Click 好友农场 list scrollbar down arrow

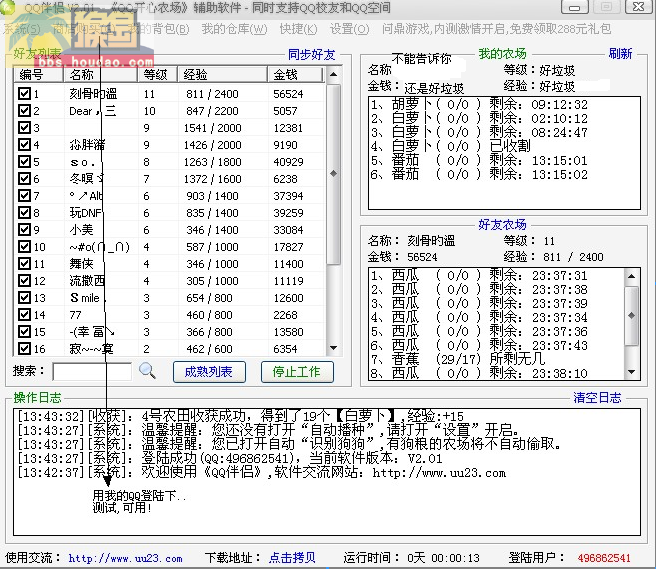tap(632, 372)
